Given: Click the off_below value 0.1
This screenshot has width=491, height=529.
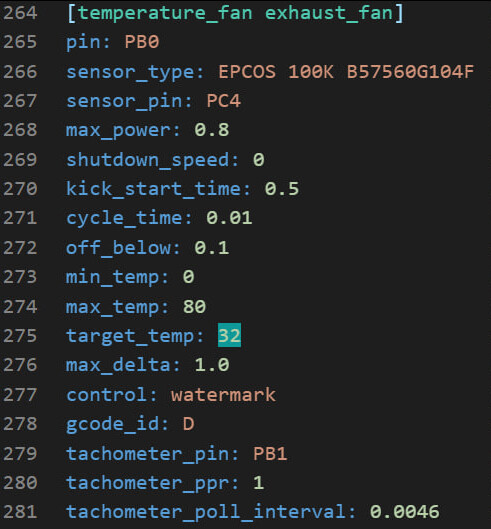Looking at the screenshot, I should pyautogui.click(x=212, y=248).
